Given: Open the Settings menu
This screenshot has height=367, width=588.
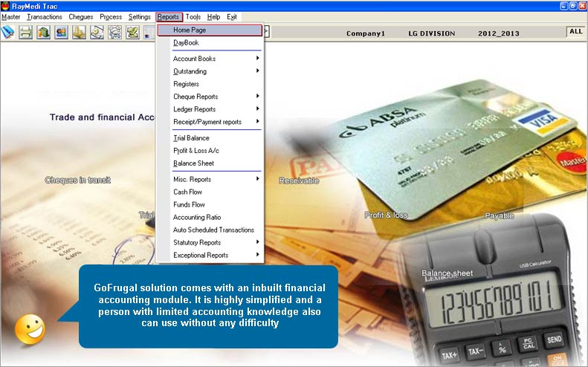Looking at the screenshot, I should click(139, 17).
